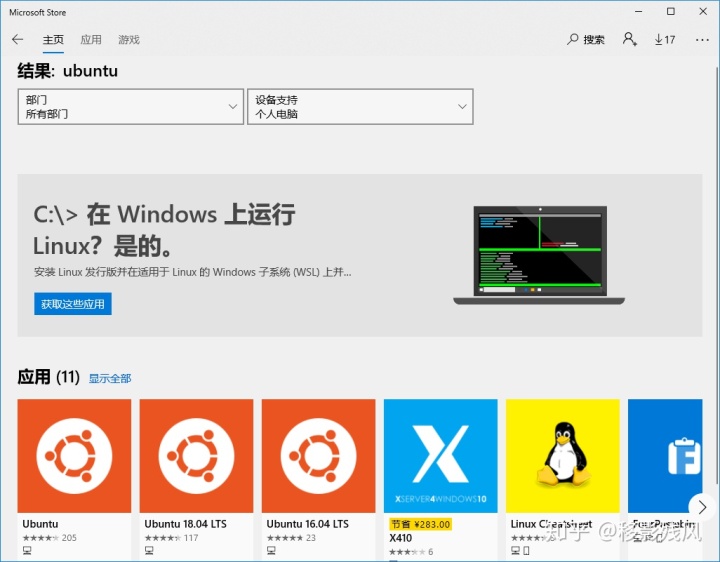Click the 显示全部 show all link
The height and width of the screenshot is (562, 720).
110,378
